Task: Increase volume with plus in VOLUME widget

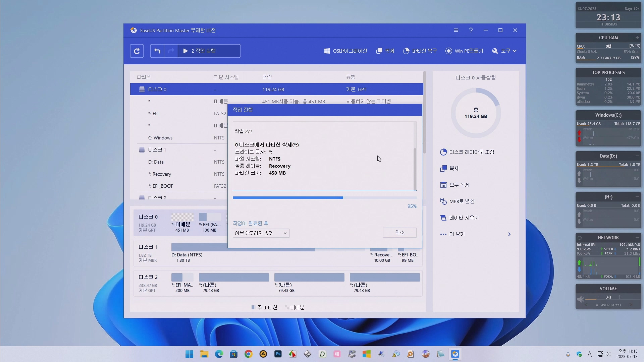Action: point(620,297)
